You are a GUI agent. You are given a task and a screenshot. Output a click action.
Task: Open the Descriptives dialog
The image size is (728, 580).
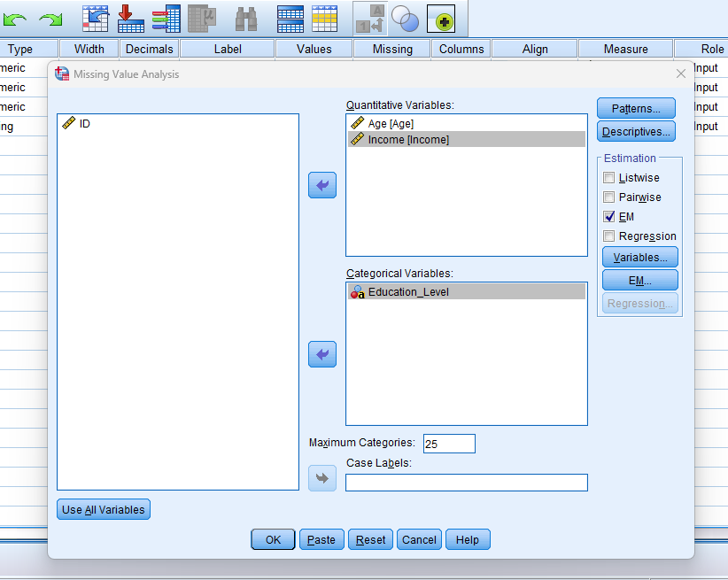point(636,130)
